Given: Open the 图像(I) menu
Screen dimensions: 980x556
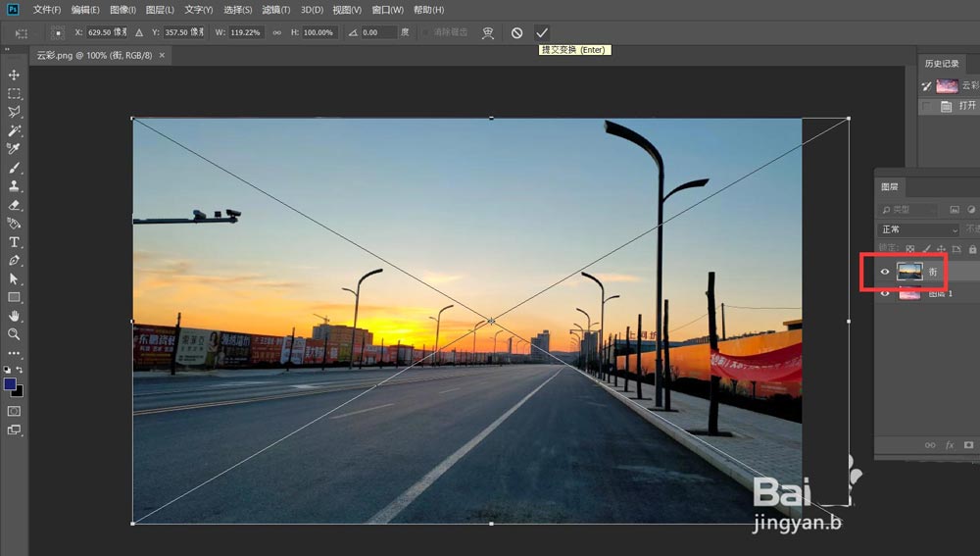Looking at the screenshot, I should click(122, 10).
